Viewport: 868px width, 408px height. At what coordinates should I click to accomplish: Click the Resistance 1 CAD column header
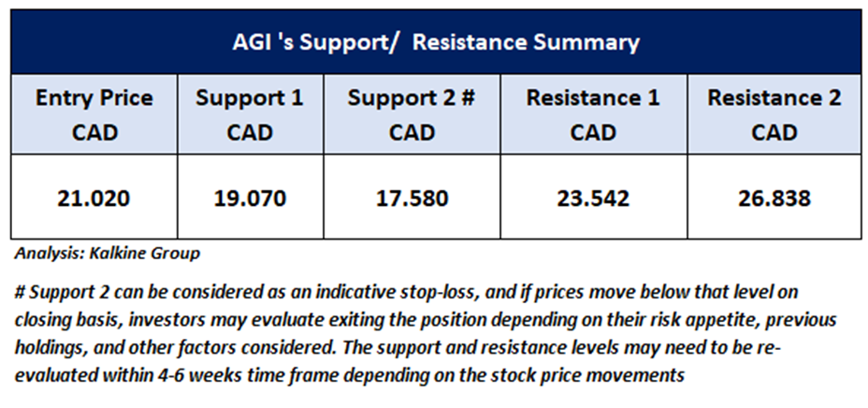point(592,113)
